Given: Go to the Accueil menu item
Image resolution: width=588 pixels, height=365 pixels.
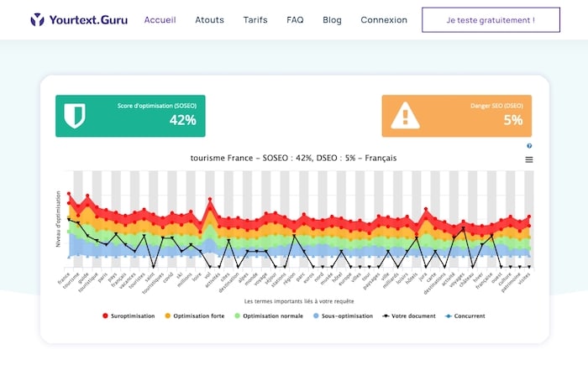Looking at the screenshot, I should 160,20.
